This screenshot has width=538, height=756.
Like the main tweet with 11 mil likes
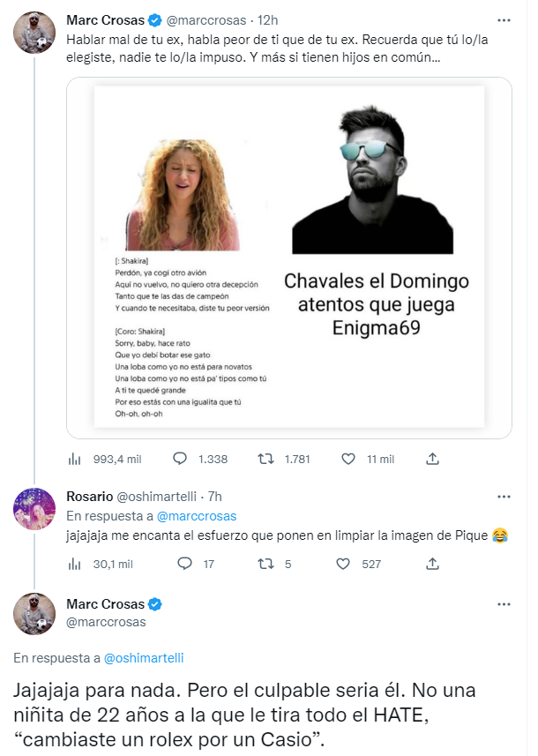(x=348, y=459)
